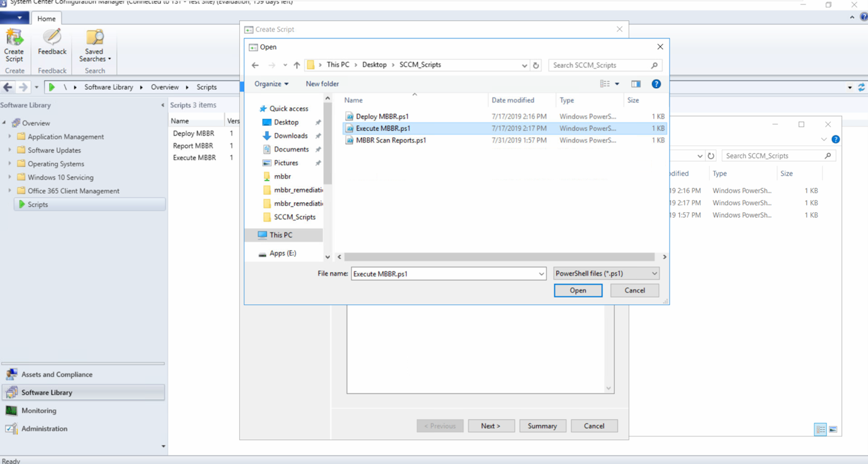Image resolution: width=868 pixels, height=464 pixels.
Task: Open Saved Searches in the ribbon
Action: pyautogui.click(x=95, y=45)
